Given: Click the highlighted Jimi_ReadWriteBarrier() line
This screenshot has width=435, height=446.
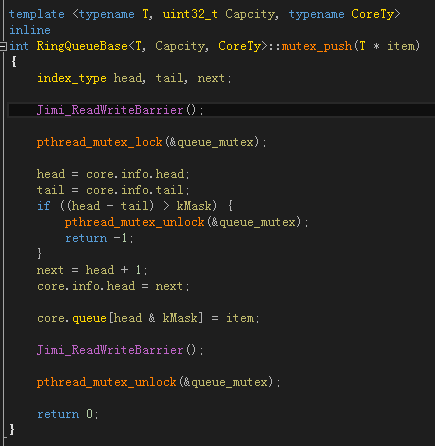Looking at the screenshot, I should tap(221, 110).
